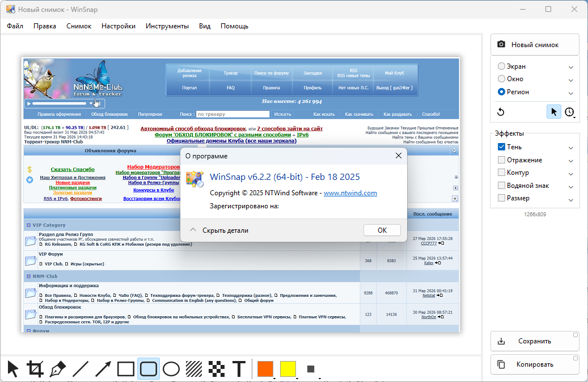Pick the Ellipse shape tool

(171, 370)
